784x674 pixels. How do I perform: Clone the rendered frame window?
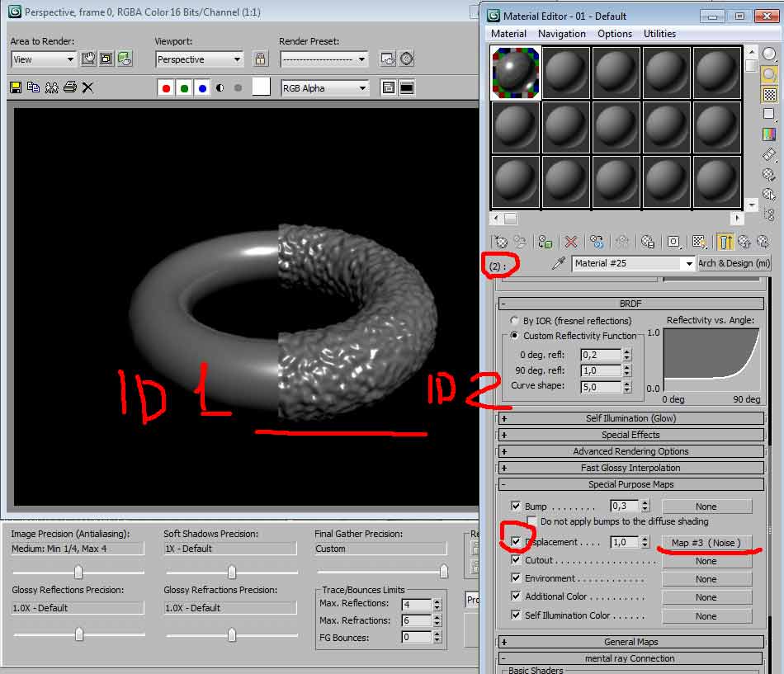51,88
